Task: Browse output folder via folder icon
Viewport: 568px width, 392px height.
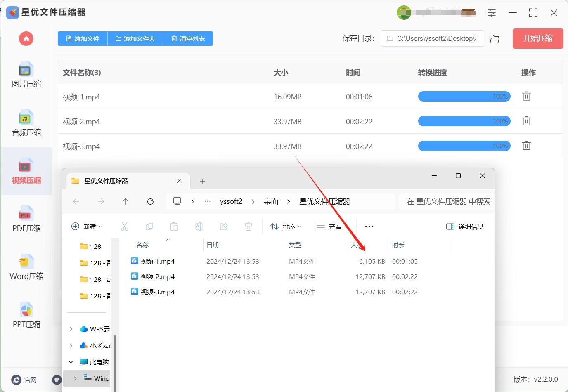Action: (x=494, y=39)
